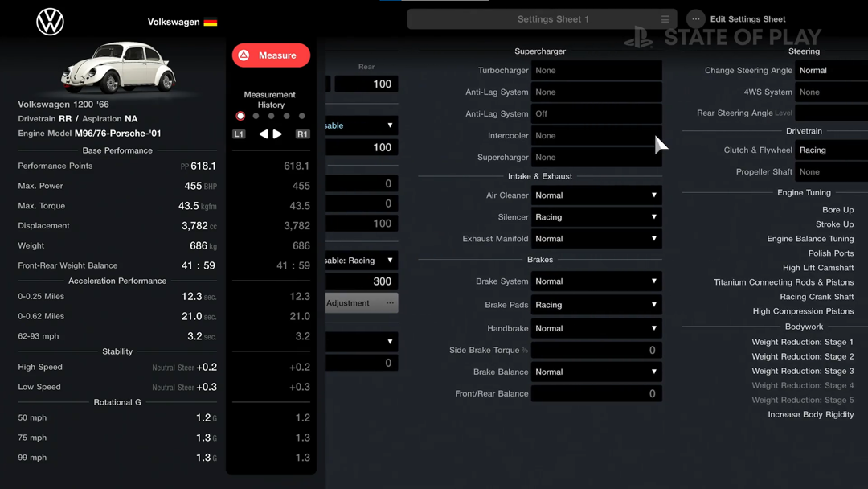Open the Brake Pads dropdown
868x489 pixels.
click(x=596, y=305)
